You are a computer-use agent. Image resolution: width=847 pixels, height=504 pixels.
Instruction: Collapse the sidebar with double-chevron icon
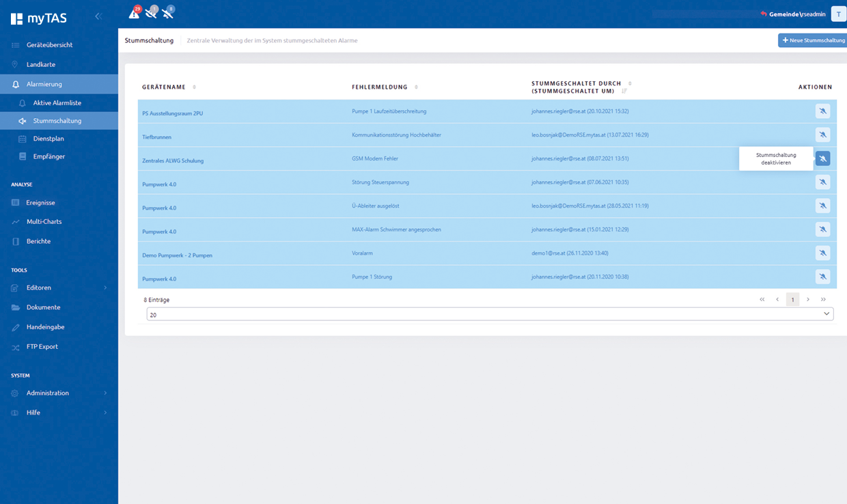(x=98, y=16)
